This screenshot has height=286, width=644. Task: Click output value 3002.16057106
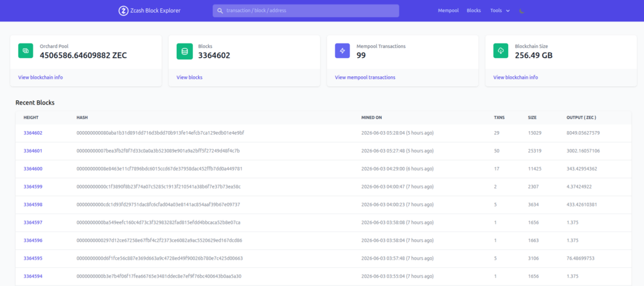click(x=583, y=151)
